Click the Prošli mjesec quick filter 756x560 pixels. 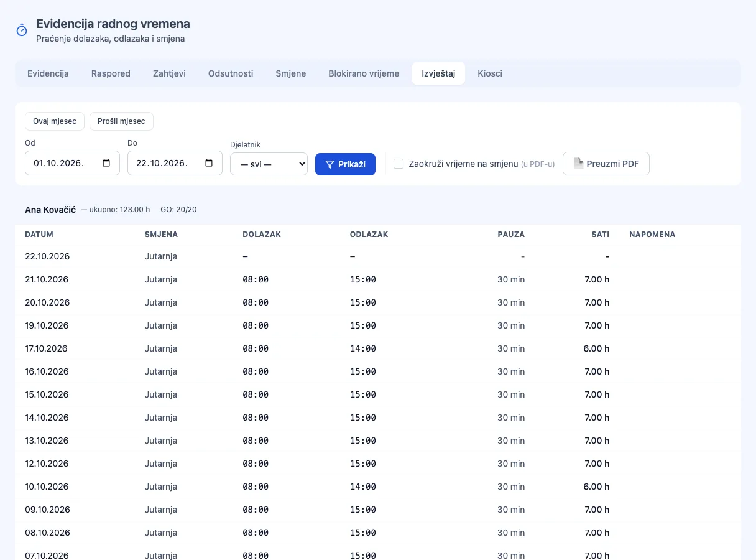point(121,121)
